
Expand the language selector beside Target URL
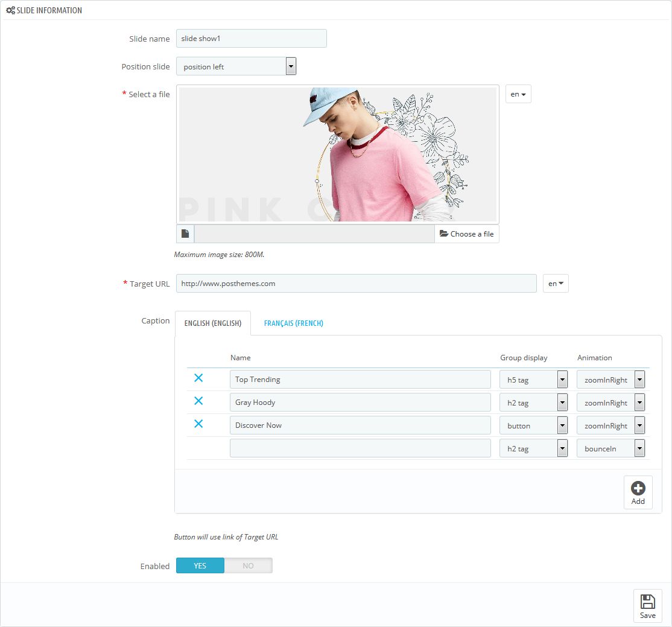click(556, 284)
